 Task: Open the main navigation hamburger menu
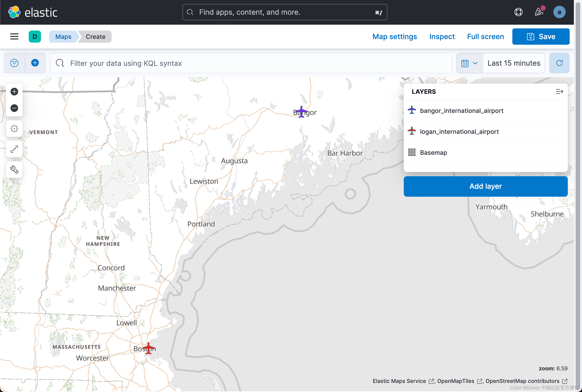click(14, 37)
